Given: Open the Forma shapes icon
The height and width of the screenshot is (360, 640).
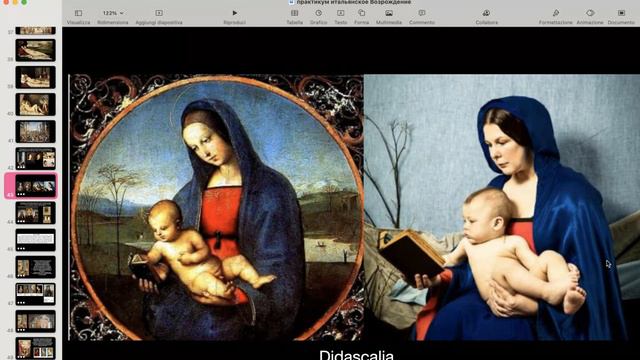Looking at the screenshot, I should 361,13.
